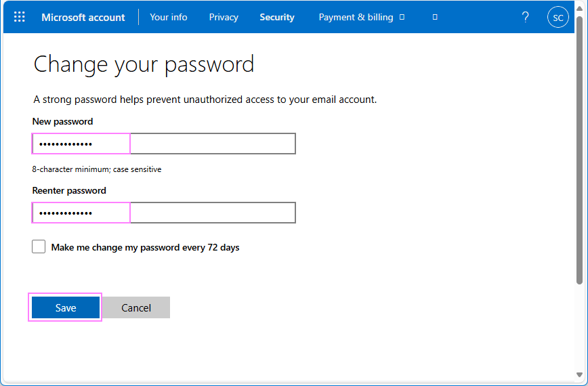Focus the Reenter password field
This screenshot has width=588, height=386.
pyautogui.click(x=164, y=213)
